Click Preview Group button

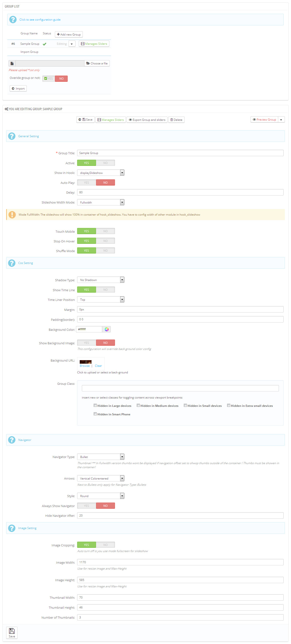pos(264,120)
